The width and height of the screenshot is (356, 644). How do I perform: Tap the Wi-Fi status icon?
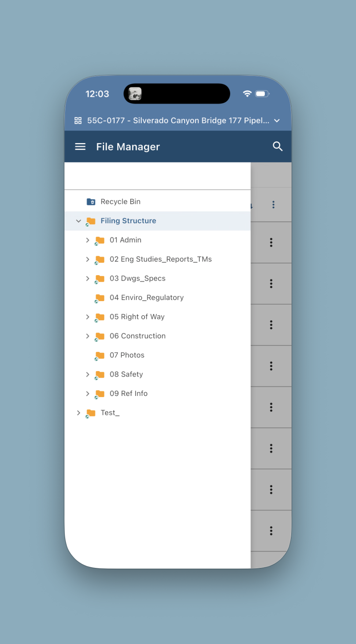(247, 94)
